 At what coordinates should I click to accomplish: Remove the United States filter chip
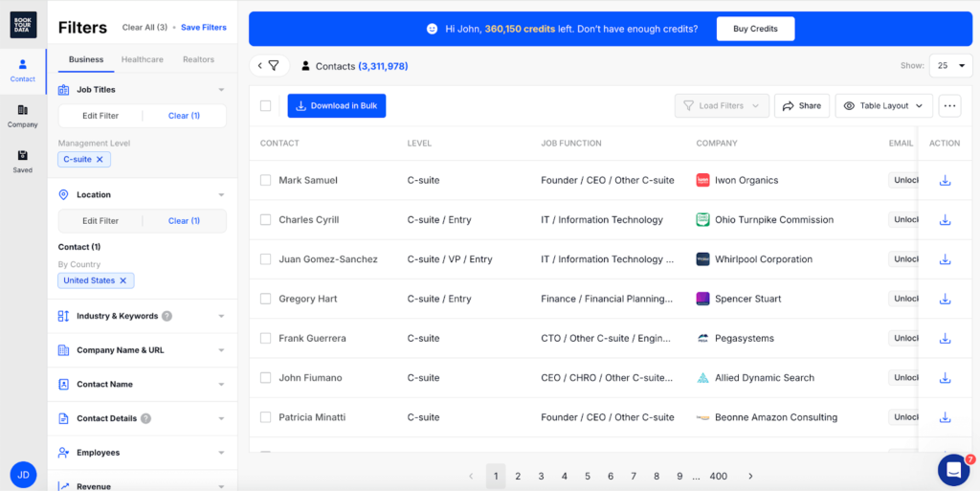[123, 280]
